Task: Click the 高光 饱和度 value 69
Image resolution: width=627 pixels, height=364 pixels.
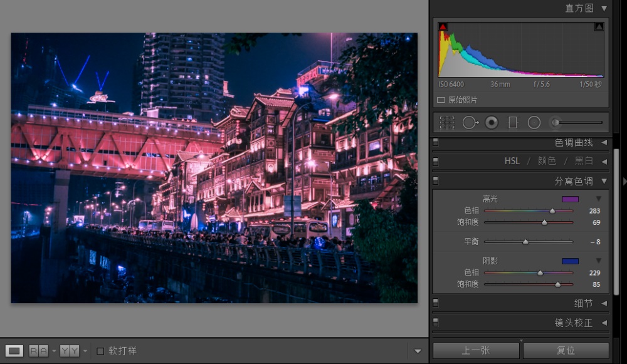Action: pyautogui.click(x=597, y=222)
